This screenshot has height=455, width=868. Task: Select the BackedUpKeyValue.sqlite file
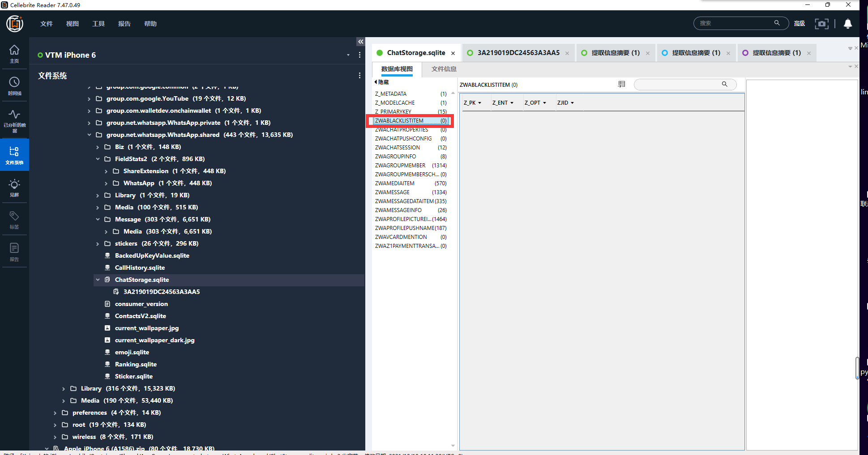pyautogui.click(x=152, y=255)
